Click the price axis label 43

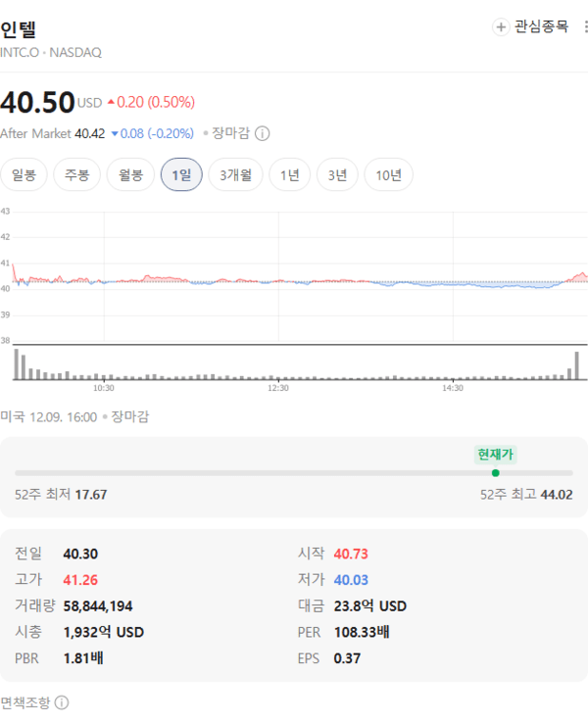[5, 211]
